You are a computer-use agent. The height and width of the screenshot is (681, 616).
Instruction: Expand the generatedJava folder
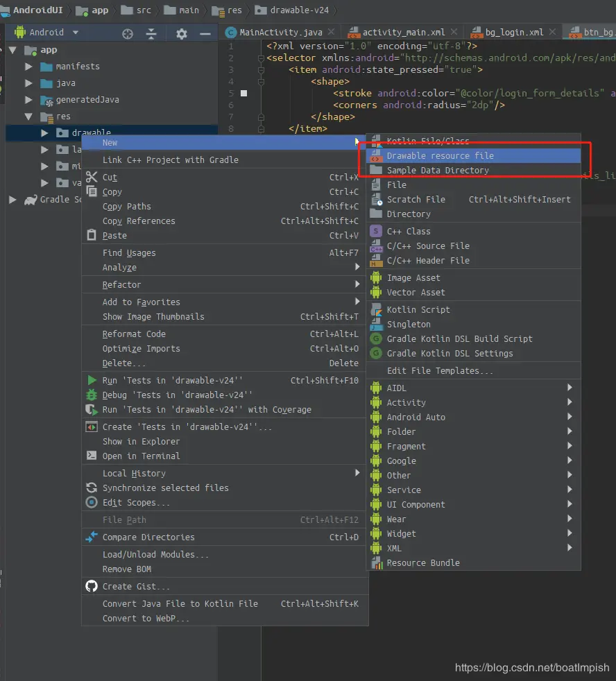point(28,99)
